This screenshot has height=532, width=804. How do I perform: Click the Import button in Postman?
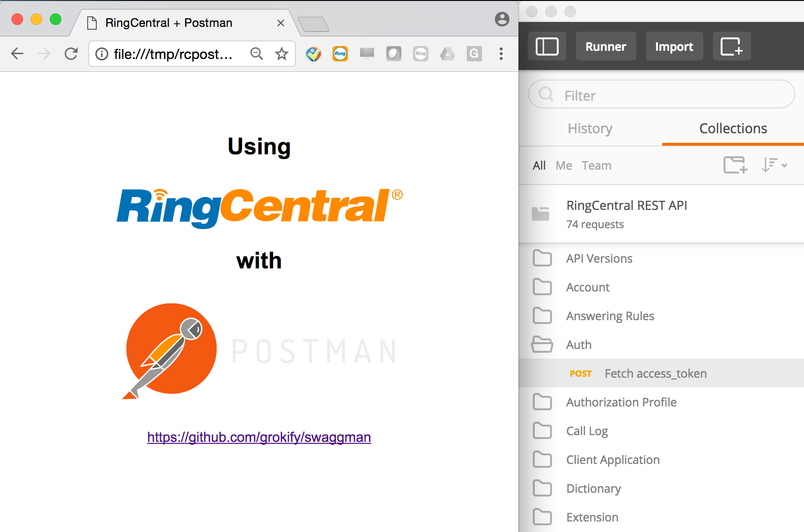click(x=674, y=46)
